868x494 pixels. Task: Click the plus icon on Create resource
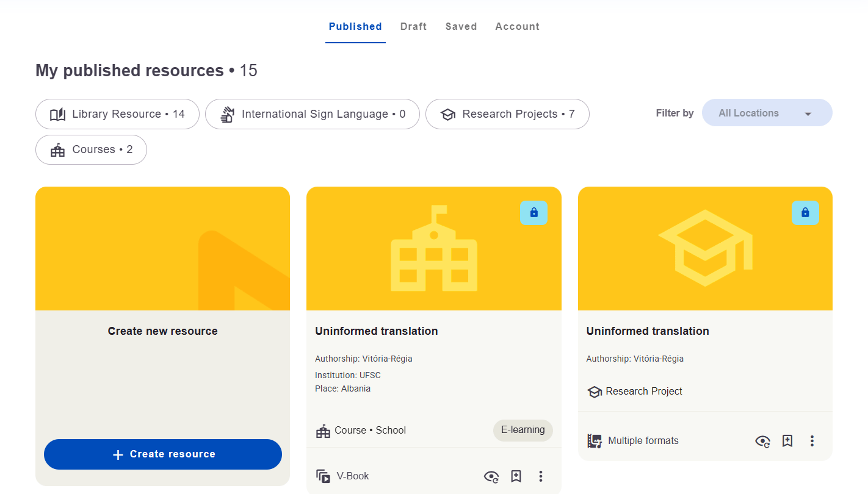click(118, 454)
